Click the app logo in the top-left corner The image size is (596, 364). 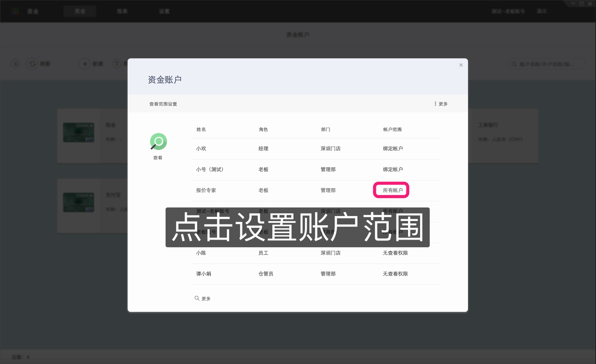(x=15, y=11)
